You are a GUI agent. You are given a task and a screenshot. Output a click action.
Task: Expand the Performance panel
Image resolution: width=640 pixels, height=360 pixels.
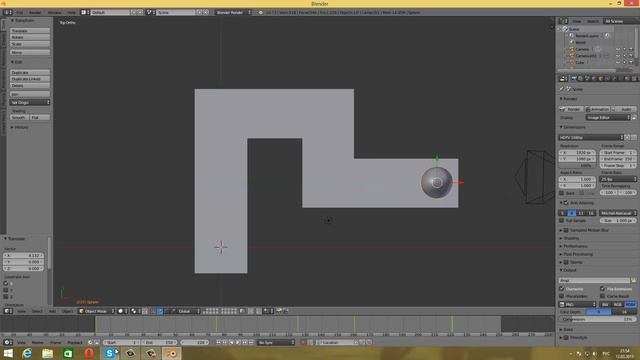(x=573, y=246)
